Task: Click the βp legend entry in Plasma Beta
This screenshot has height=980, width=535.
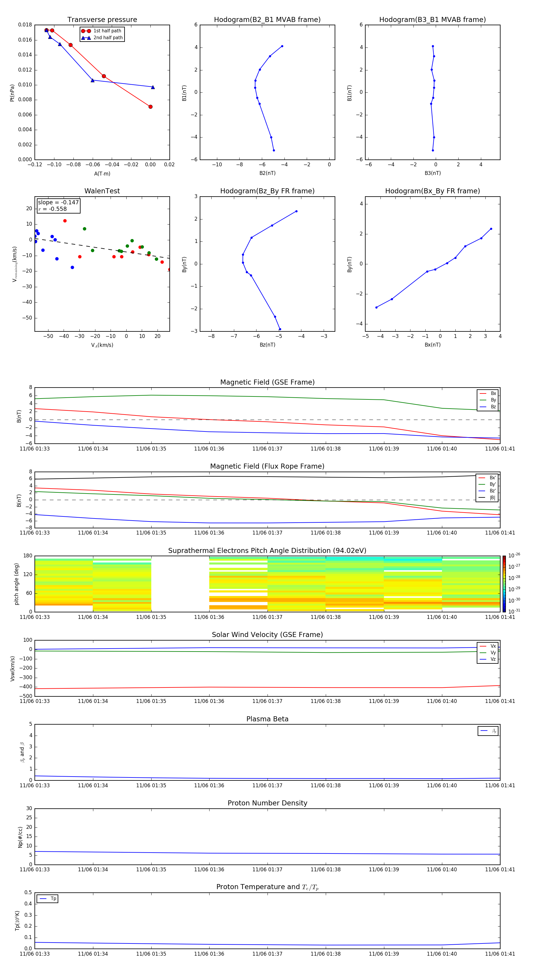Action: [x=488, y=731]
